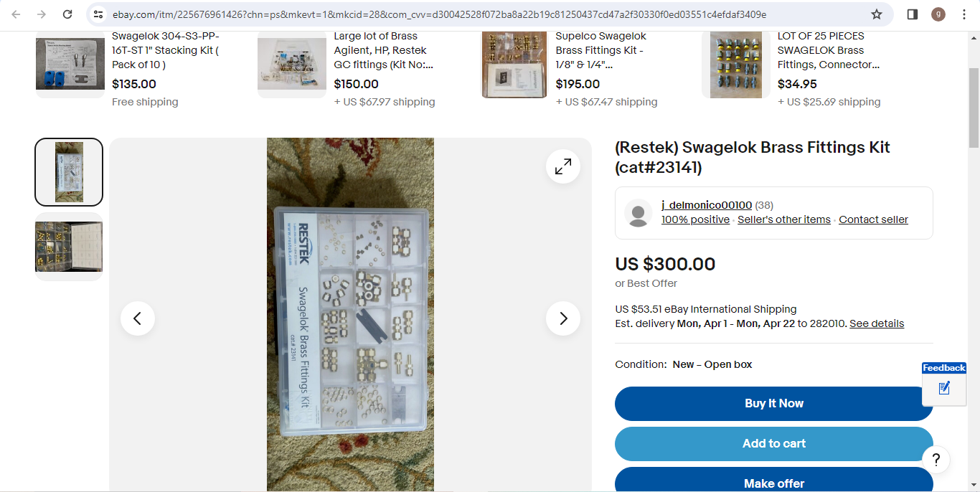Open the Chrome three-dot menu

[964, 14]
